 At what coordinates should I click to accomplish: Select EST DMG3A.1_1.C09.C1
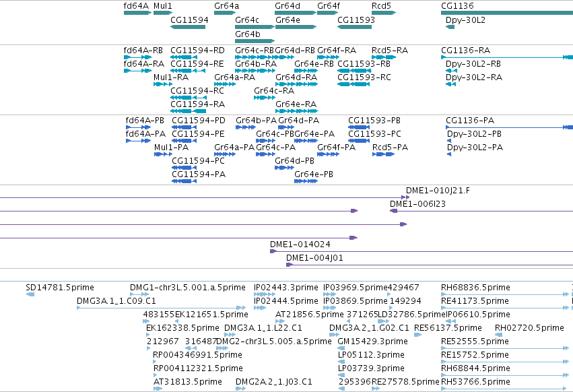pyautogui.click(x=161, y=308)
